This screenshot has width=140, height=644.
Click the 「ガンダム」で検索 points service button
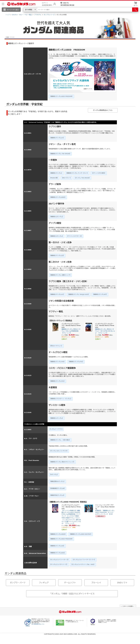pyautogui.click(x=72, y=593)
